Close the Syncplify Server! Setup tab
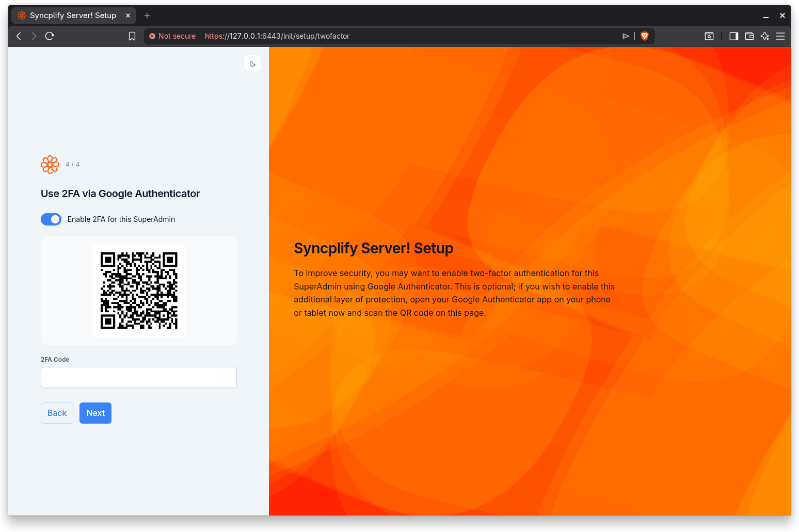The image size is (799, 532). pyautogui.click(x=128, y=15)
